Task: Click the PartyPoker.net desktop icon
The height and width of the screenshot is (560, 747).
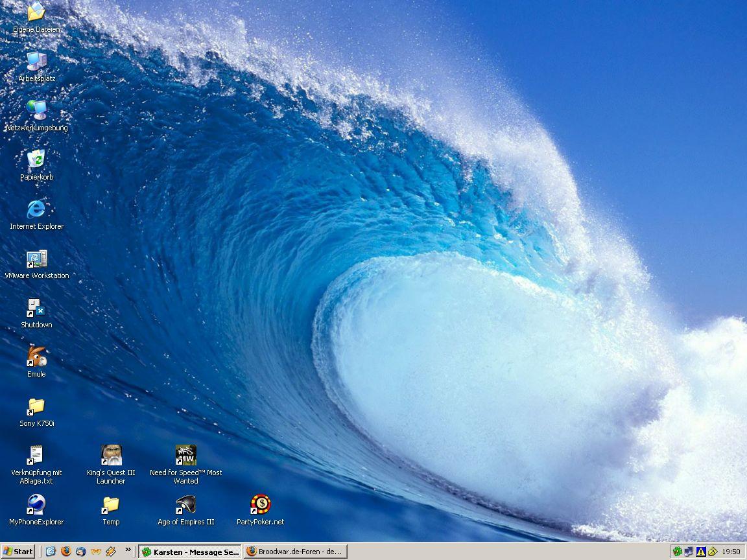Action: pyautogui.click(x=260, y=506)
